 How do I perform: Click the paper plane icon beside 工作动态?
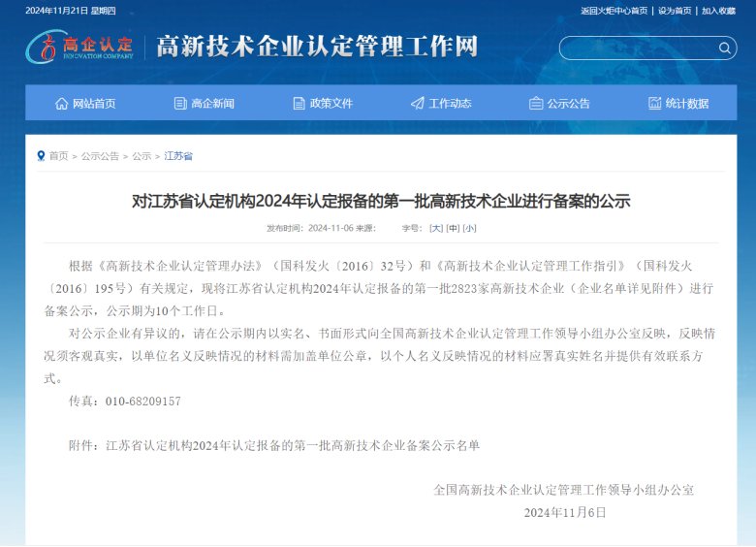click(x=418, y=104)
